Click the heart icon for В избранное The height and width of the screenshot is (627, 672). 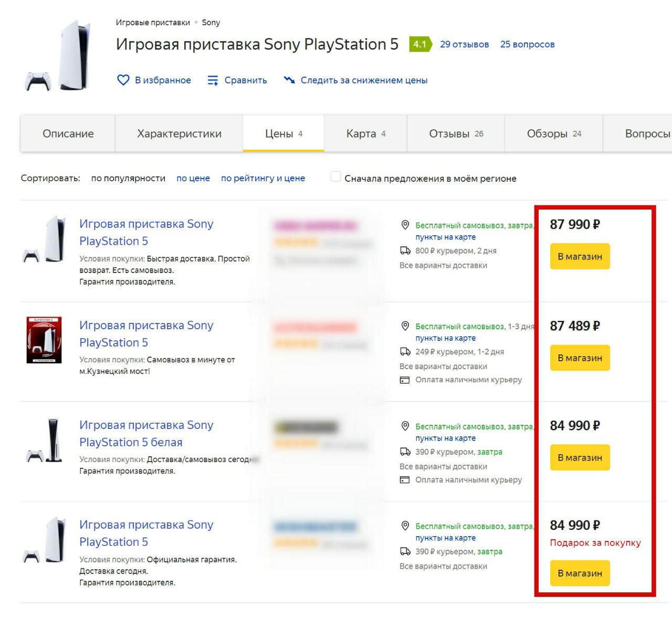click(x=123, y=80)
